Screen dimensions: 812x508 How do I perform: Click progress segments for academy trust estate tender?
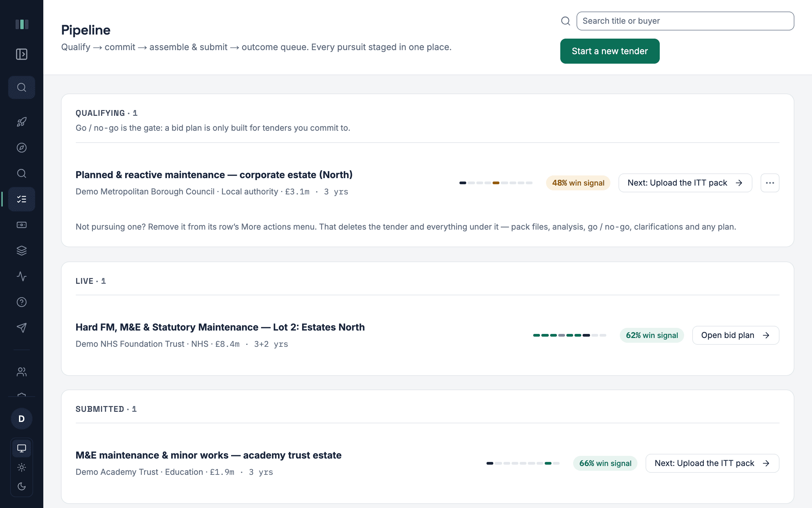click(x=523, y=463)
